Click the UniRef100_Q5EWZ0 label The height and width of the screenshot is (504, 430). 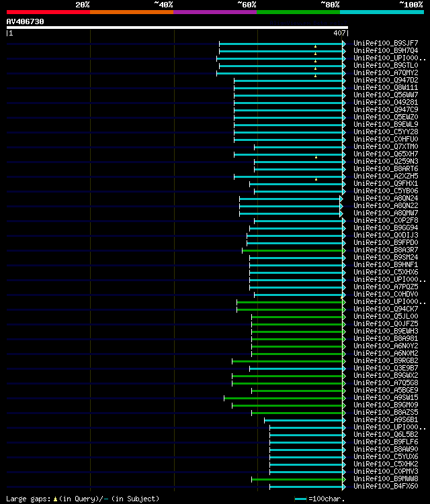point(386,117)
